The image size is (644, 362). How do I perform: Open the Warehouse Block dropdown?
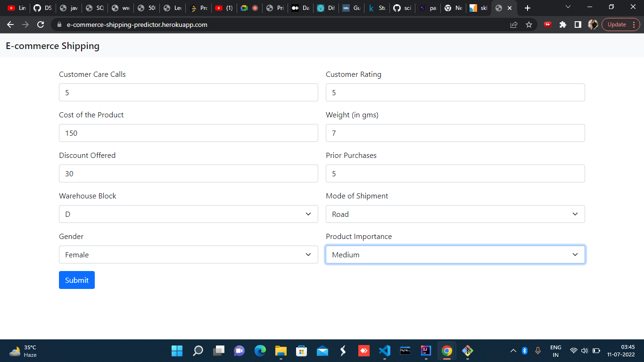[188, 214]
